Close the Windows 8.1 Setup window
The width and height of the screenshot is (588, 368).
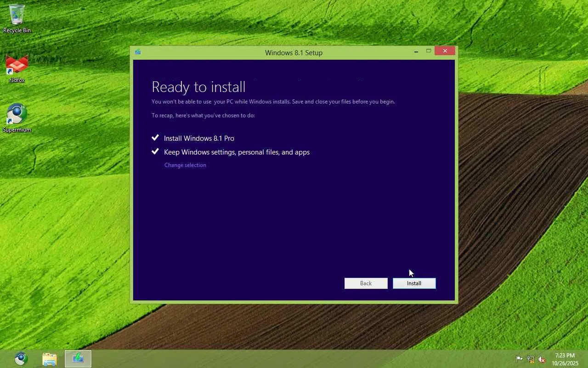445,51
